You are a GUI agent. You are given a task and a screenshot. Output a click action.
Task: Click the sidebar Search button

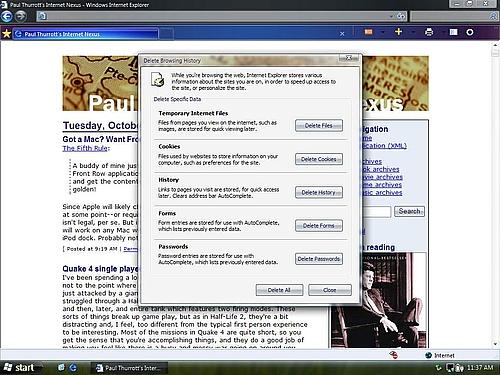[x=409, y=211]
